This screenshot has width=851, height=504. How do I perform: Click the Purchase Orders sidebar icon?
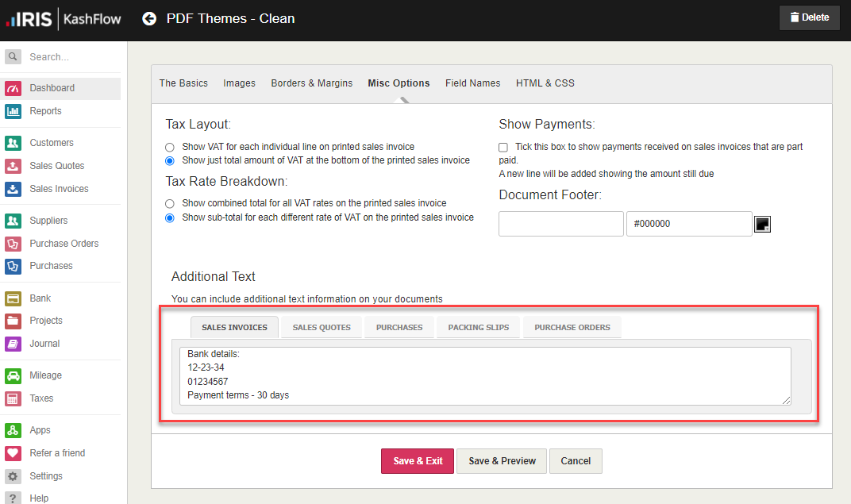click(x=13, y=244)
